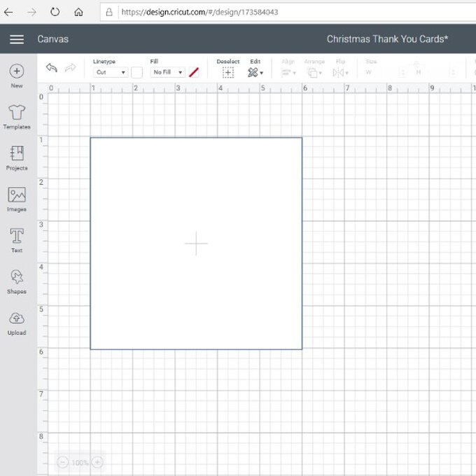Screen dimensions: 476x476
Task: Click the Christmas Thank You Cards title
Action: 387,40
